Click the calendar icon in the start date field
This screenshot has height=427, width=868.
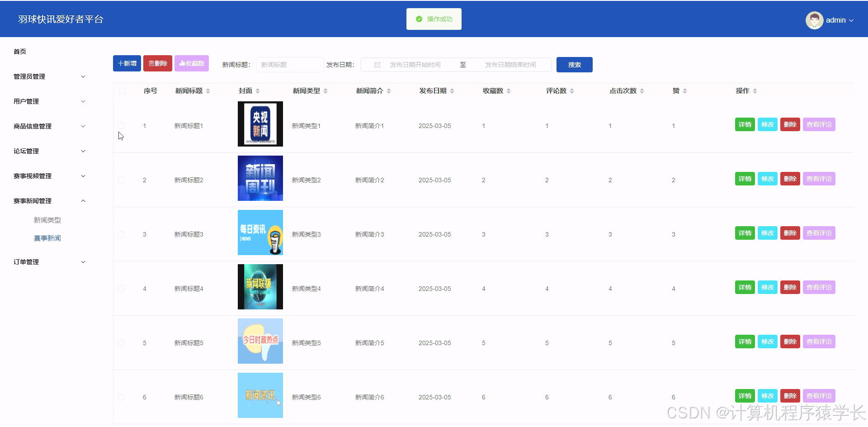point(377,65)
